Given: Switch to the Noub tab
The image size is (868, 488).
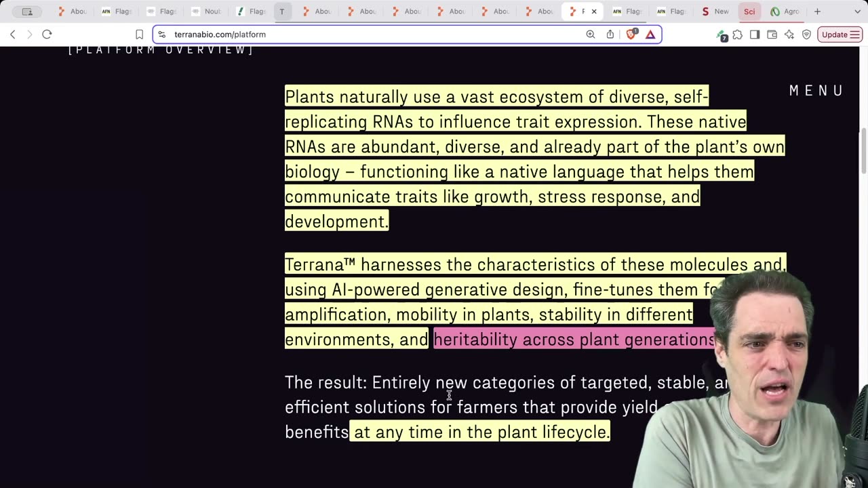Looking at the screenshot, I should tap(206, 12).
